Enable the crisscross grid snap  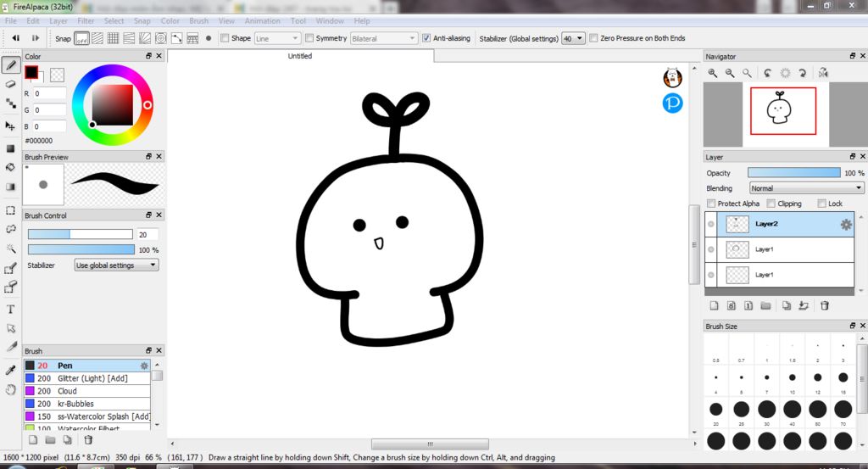pos(113,38)
